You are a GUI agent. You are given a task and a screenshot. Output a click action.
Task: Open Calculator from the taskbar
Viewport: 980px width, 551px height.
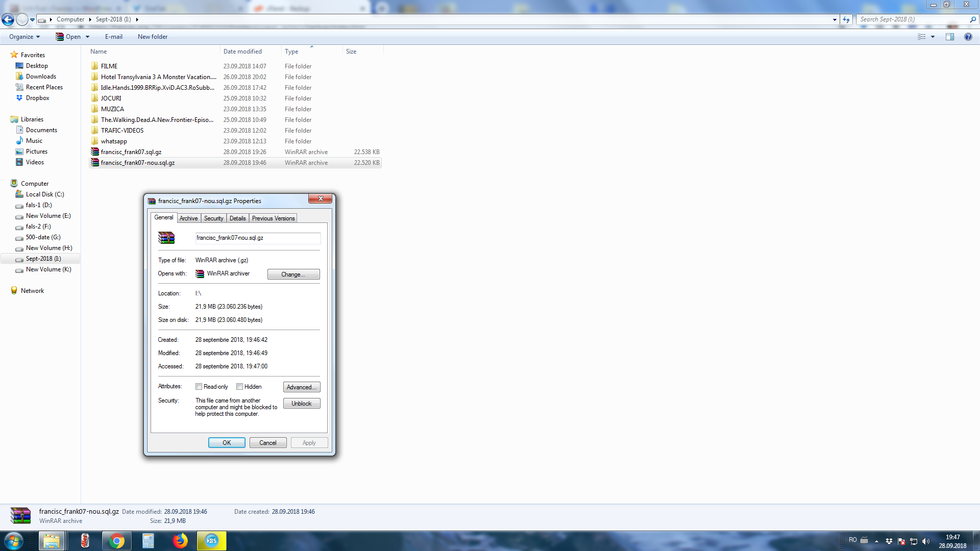tap(148, 541)
